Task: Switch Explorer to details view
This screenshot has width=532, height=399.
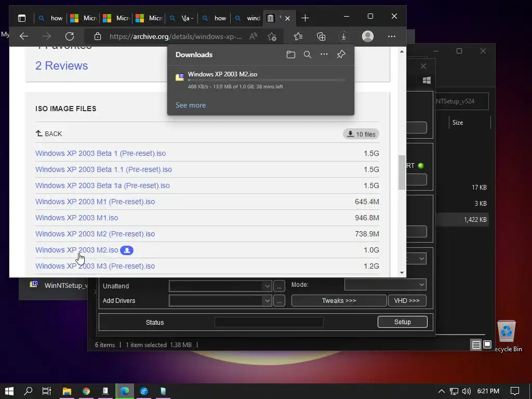Action: pyautogui.click(x=476, y=345)
